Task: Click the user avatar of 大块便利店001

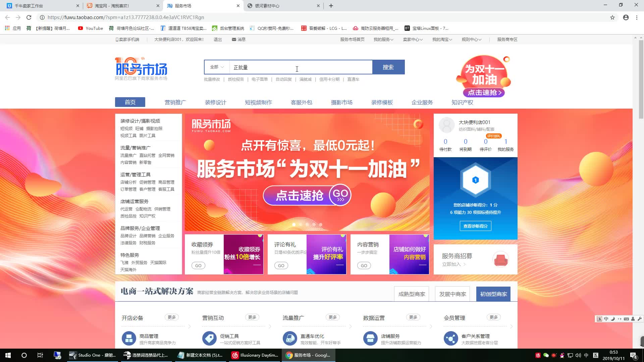Action: coord(447,125)
